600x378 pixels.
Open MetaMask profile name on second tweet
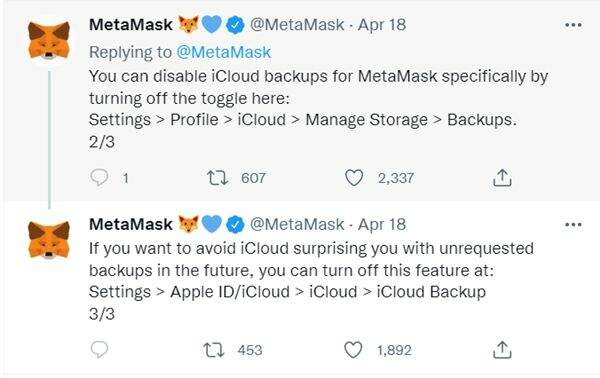click(x=131, y=224)
